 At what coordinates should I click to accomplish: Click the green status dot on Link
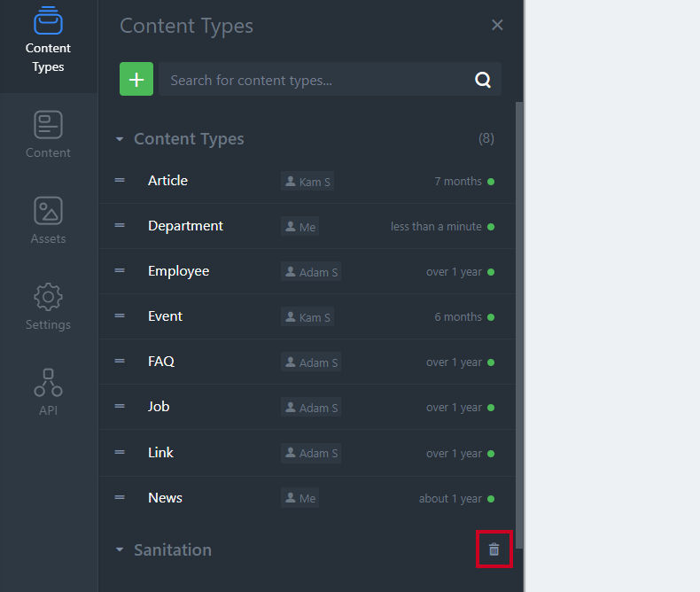click(491, 454)
